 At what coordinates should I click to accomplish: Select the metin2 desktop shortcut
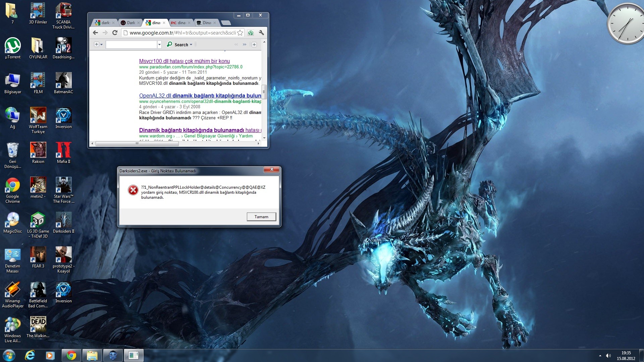(38, 188)
